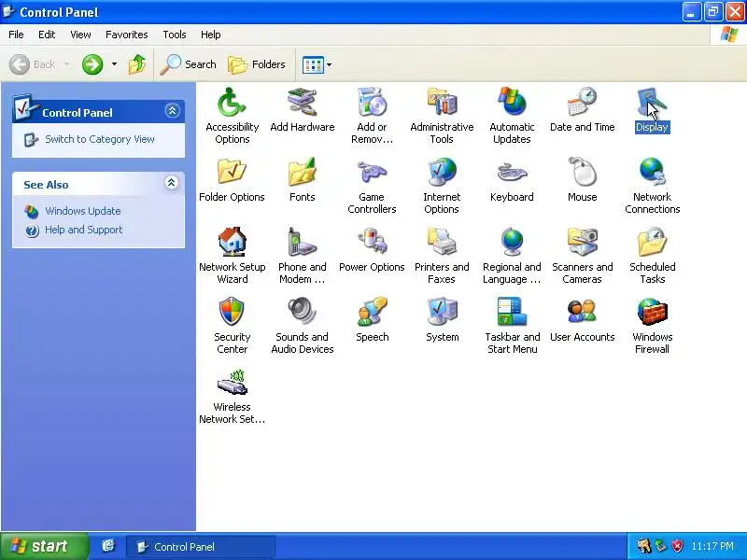Select Wireless Network Setup Wizard icon
This screenshot has height=560, width=747.
pyautogui.click(x=232, y=382)
